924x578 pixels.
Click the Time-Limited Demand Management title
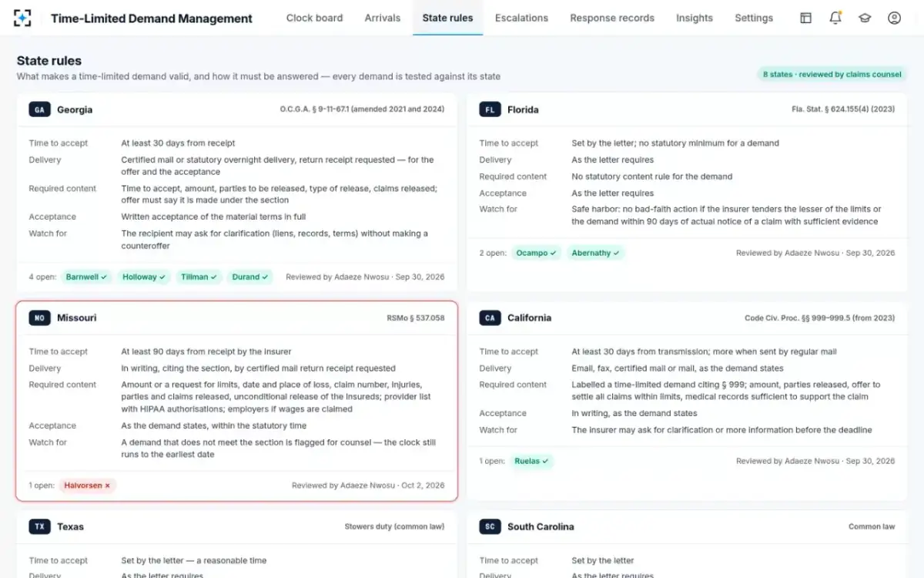tap(152, 18)
